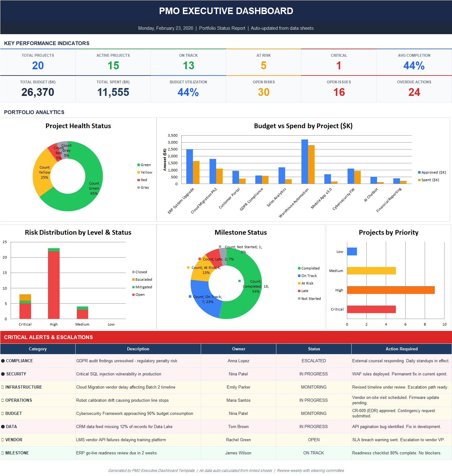The width and height of the screenshot is (452, 476).
Task: Expand the Portfolio Analytics section header
Action: 34,112
